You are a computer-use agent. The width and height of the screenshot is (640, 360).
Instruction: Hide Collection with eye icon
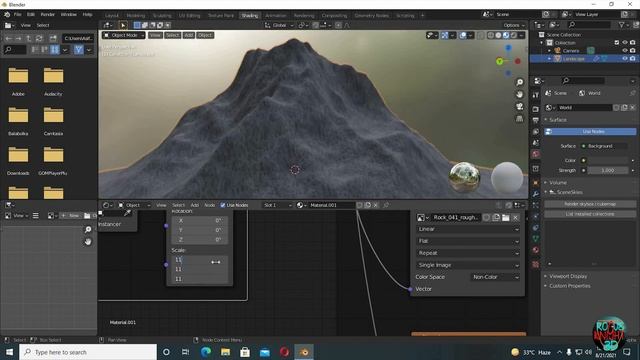(x=625, y=42)
